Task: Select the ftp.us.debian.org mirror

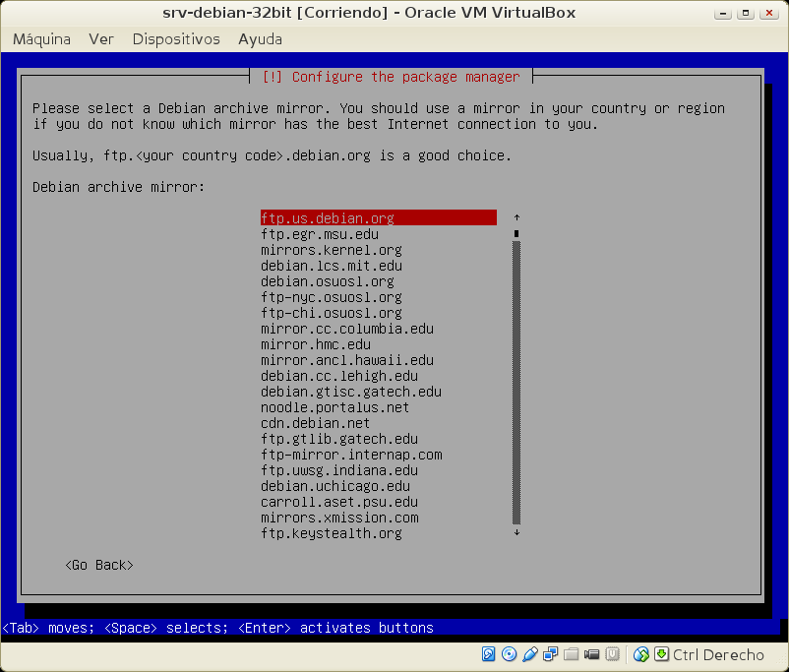Action: 328,218
